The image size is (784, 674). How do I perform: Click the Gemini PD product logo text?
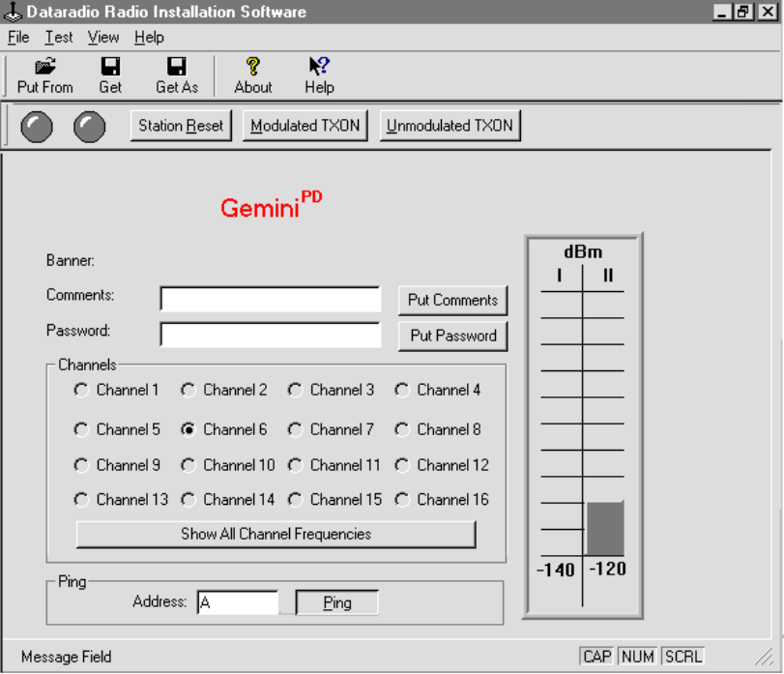pyautogui.click(x=272, y=205)
